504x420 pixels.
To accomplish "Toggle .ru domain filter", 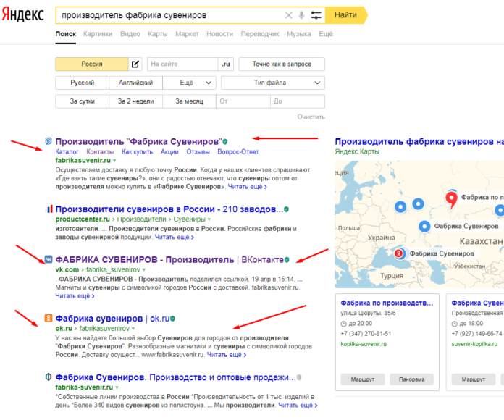I will click(x=226, y=64).
